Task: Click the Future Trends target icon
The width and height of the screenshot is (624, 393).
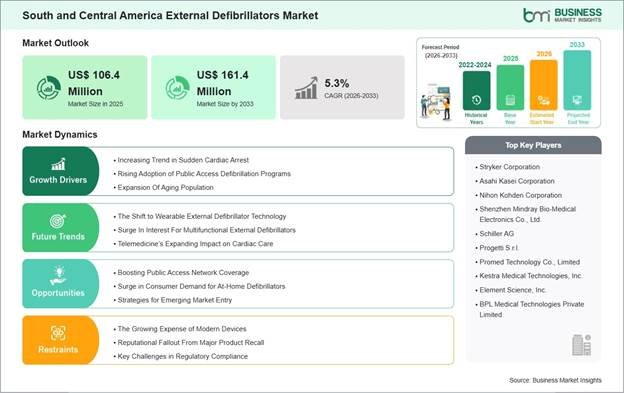Action: tap(58, 221)
